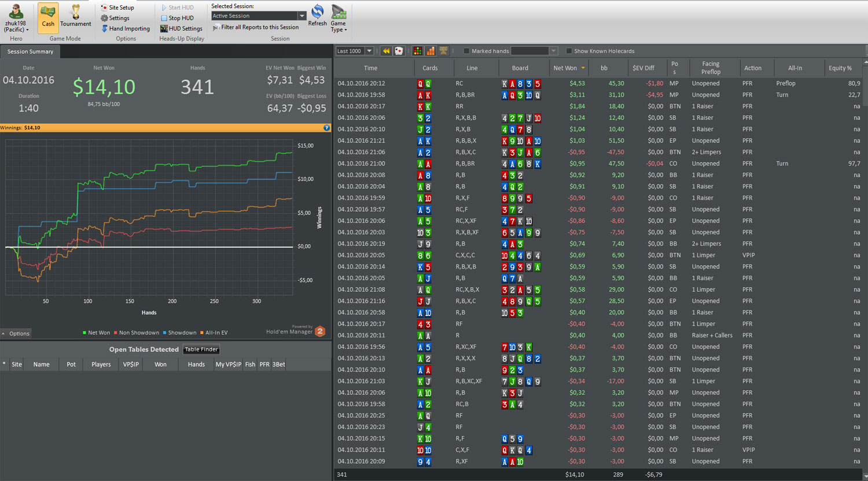This screenshot has height=481, width=868.
Task: Select the hand at 04.10.2016 21:21
Action: pos(599,141)
